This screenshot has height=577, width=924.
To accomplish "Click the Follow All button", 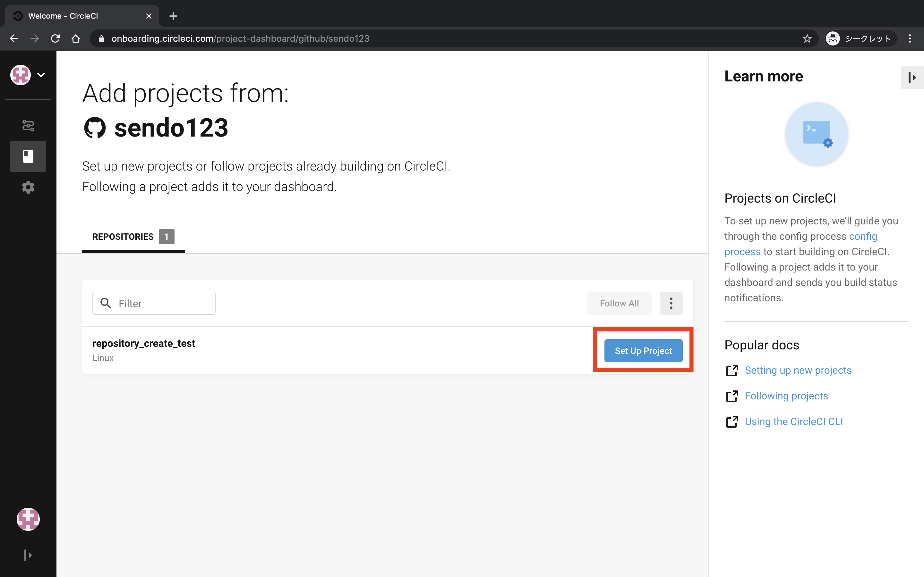I will 619,303.
